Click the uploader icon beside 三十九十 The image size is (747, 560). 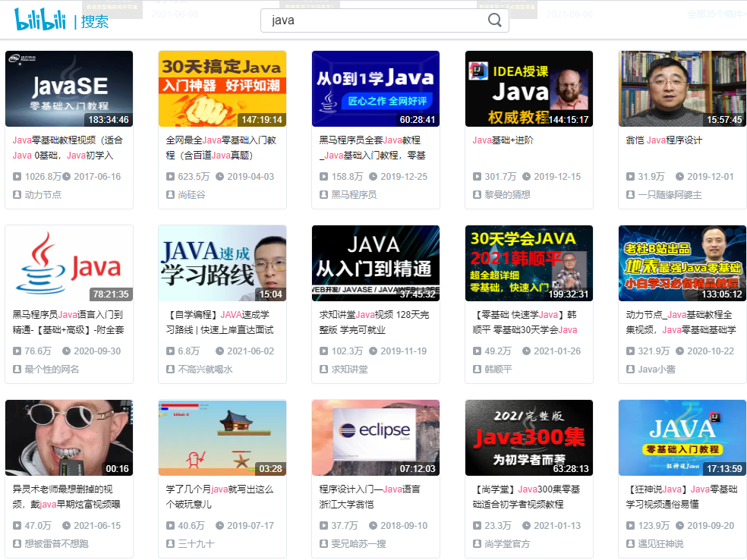click(171, 544)
